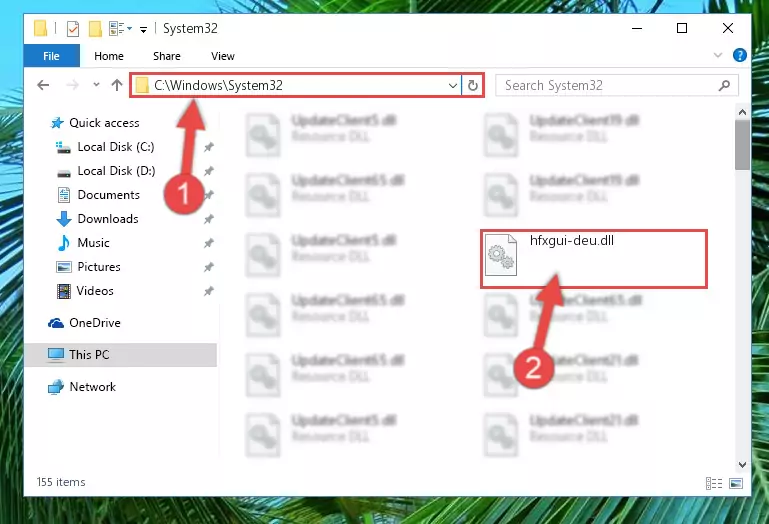Open Local Disk (C:) in sidebar
This screenshot has width=769, height=524.
(x=116, y=147)
